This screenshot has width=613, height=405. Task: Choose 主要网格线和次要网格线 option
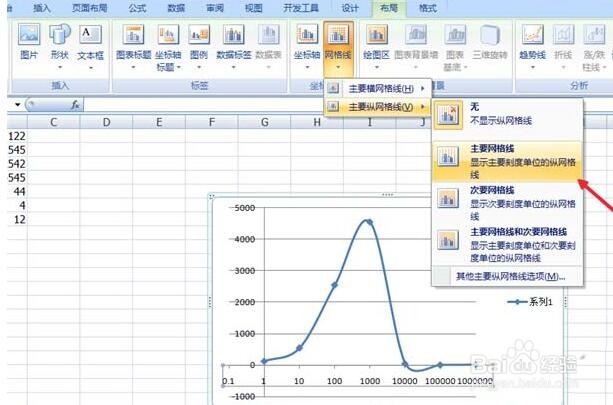pos(507,245)
